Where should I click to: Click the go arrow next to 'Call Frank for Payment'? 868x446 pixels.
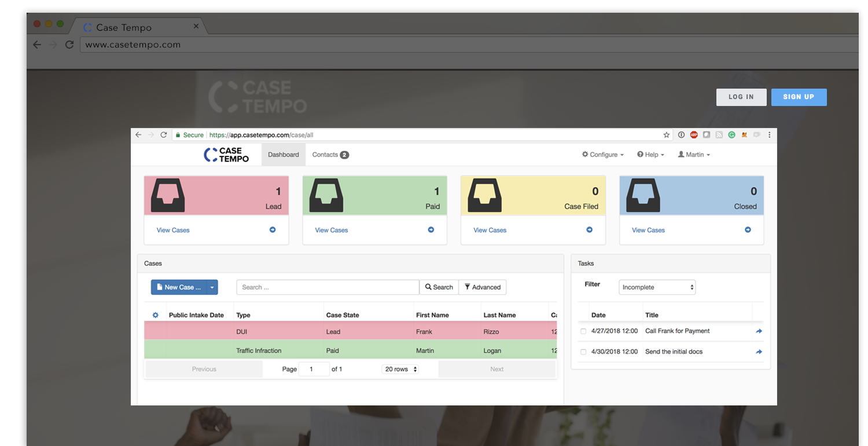(x=759, y=331)
